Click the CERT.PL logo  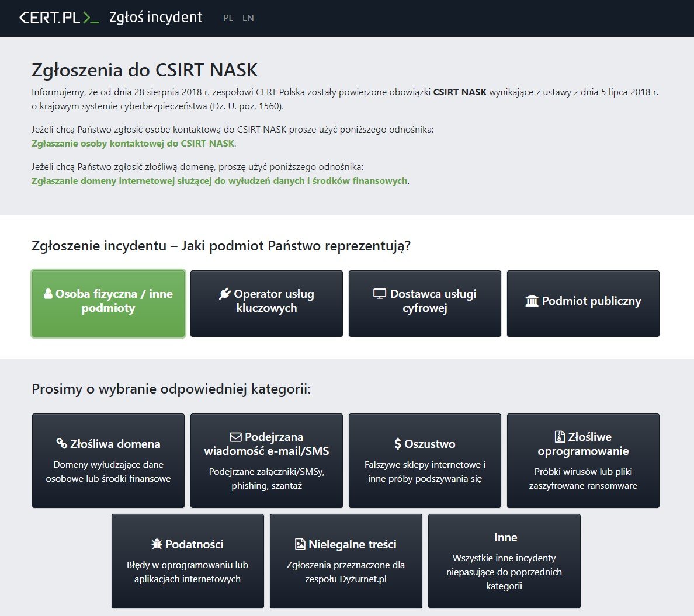click(59, 18)
